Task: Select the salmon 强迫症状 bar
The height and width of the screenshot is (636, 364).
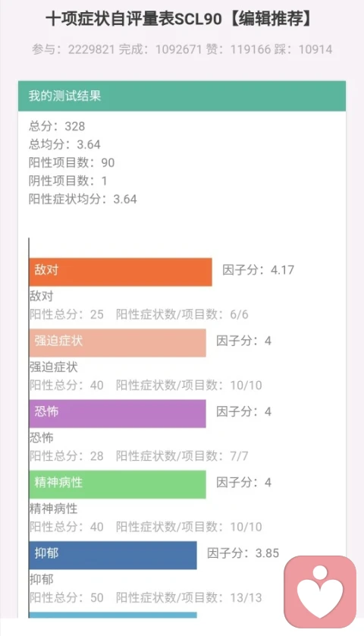Action: (x=118, y=343)
